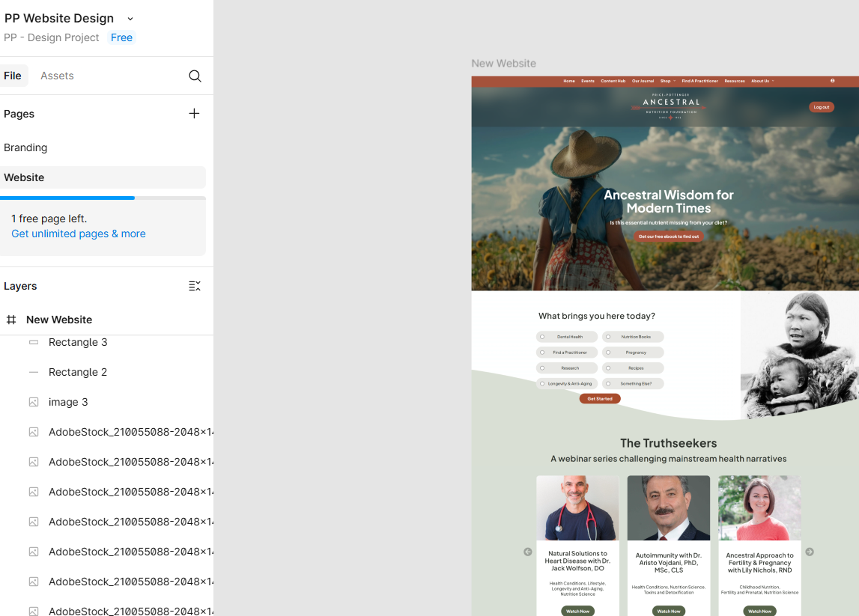Select the Nutrition Books radio option
The width and height of the screenshot is (859, 616).
(x=608, y=337)
